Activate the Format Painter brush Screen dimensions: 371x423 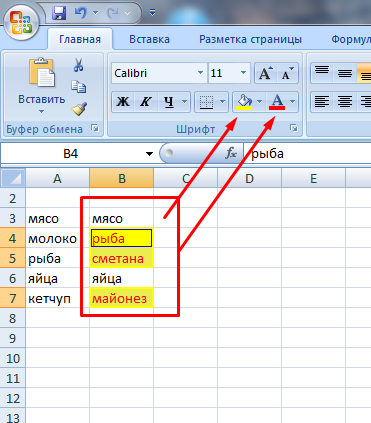pos(79,109)
